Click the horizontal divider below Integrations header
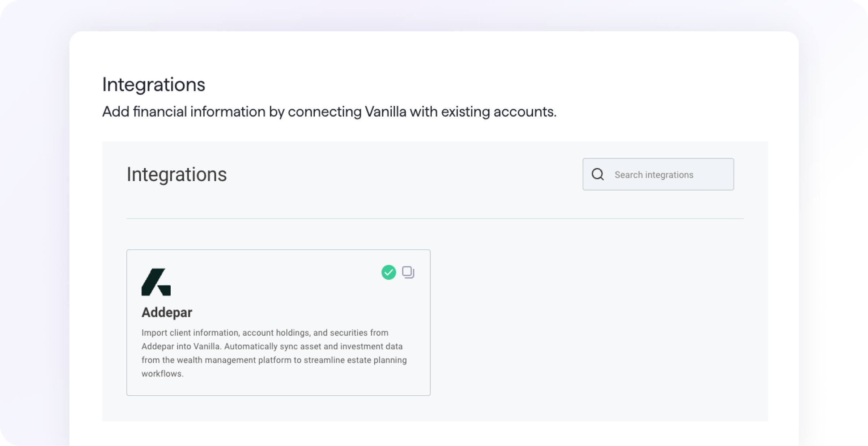 435,219
